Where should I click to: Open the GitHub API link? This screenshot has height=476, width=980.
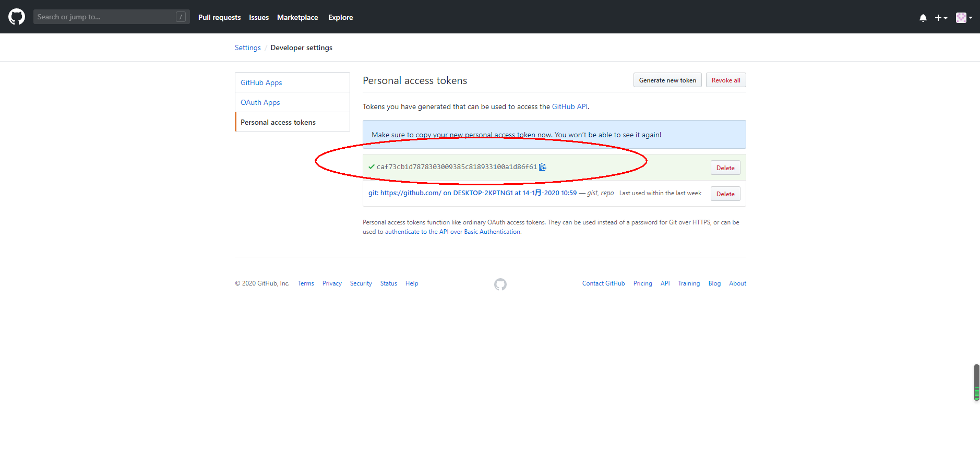(x=570, y=106)
